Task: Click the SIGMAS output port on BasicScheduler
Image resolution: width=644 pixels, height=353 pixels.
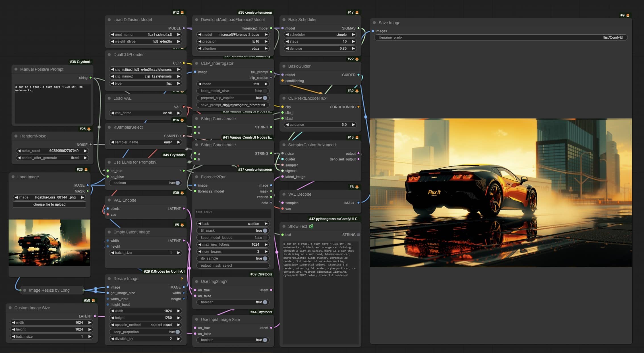Action: click(358, 28)
